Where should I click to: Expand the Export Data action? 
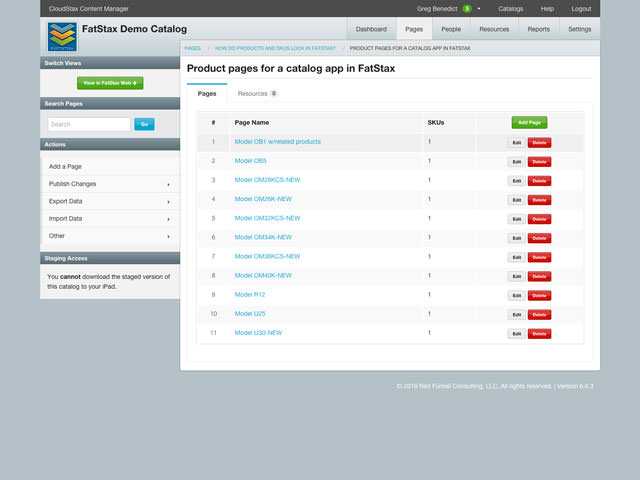coord(111,201)
